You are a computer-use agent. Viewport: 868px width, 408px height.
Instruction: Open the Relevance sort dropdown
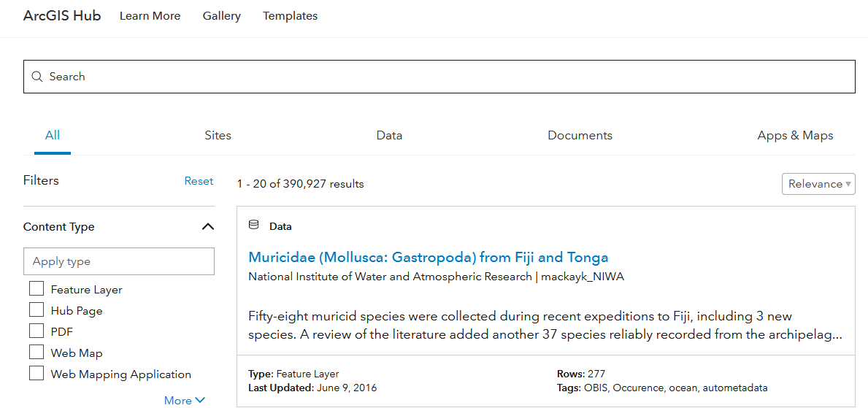point(818,184)
